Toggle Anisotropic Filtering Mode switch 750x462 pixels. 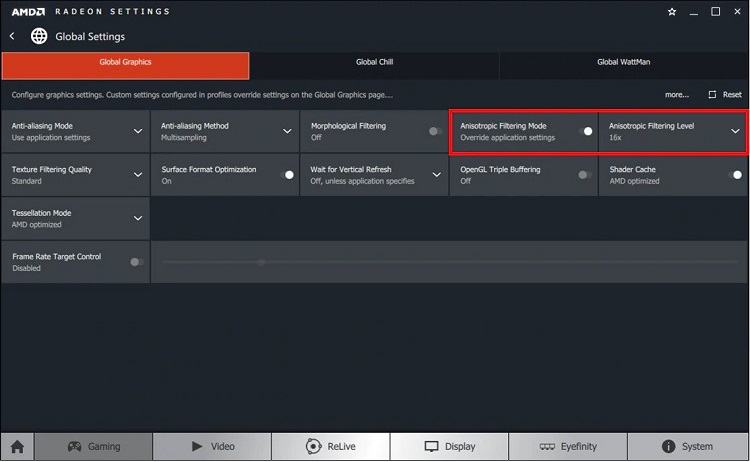pyautogui.click(x=585, y=131)
